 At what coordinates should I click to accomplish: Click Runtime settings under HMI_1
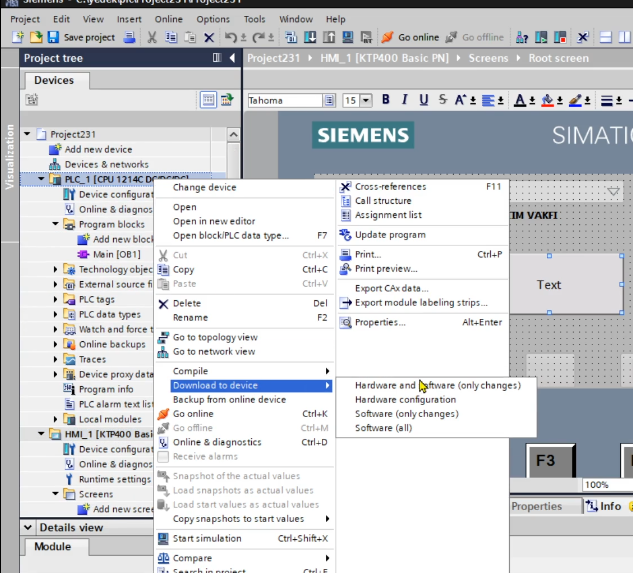point(115,479)
